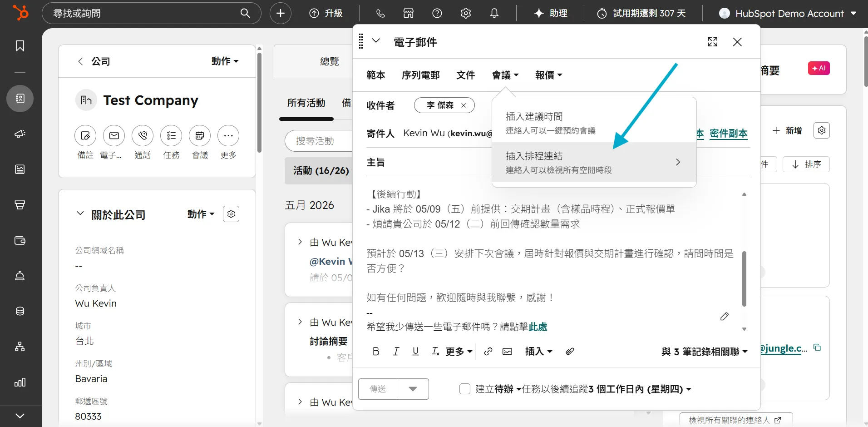
Task: Open the associated records dropdown 與 3 筆記錄相關聯
Action: [704, 352]
